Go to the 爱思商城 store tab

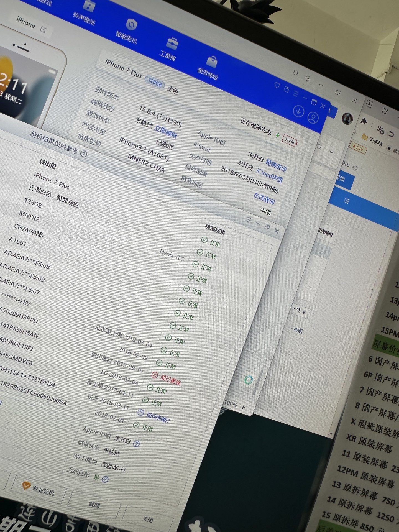(x=209, y=68)
